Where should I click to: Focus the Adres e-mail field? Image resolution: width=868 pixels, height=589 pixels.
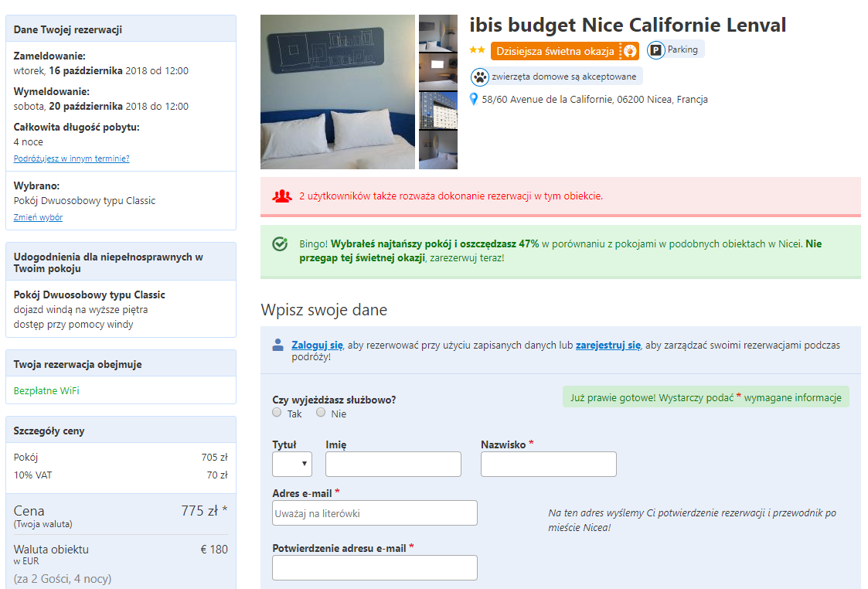click(x=375, y=513)
